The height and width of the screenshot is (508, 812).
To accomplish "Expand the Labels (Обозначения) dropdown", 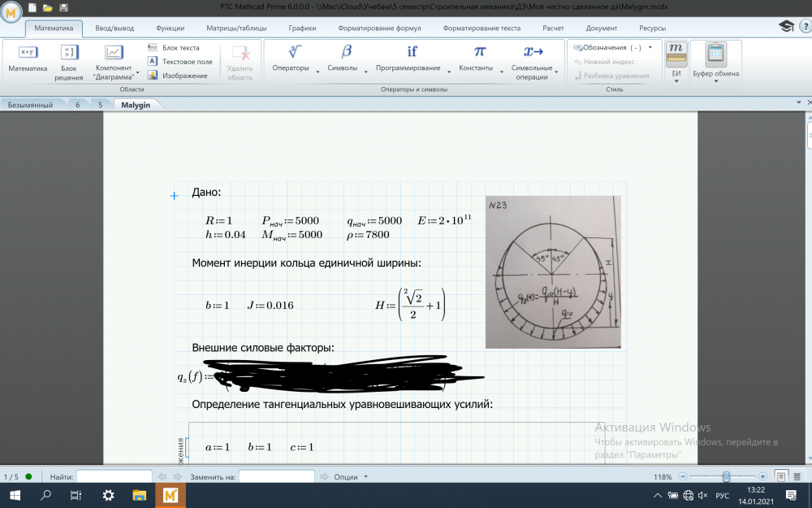I will click(613, 48).
